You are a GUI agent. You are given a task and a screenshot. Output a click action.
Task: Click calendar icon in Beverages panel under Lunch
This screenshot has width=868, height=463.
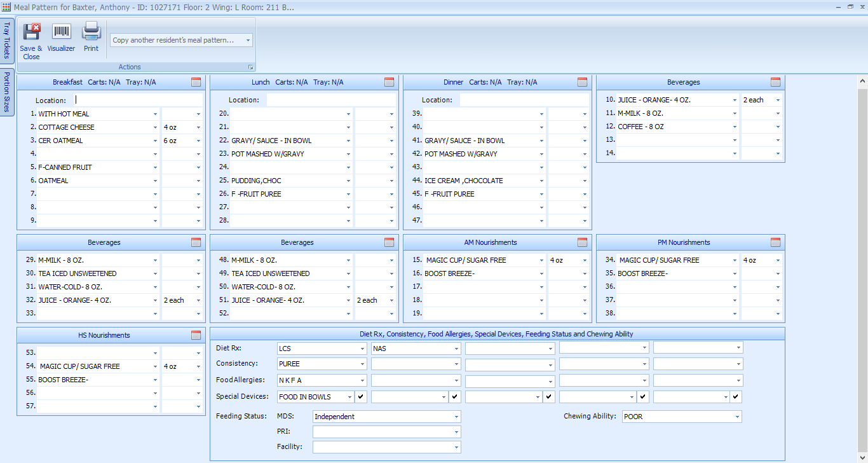coord(389,242)
